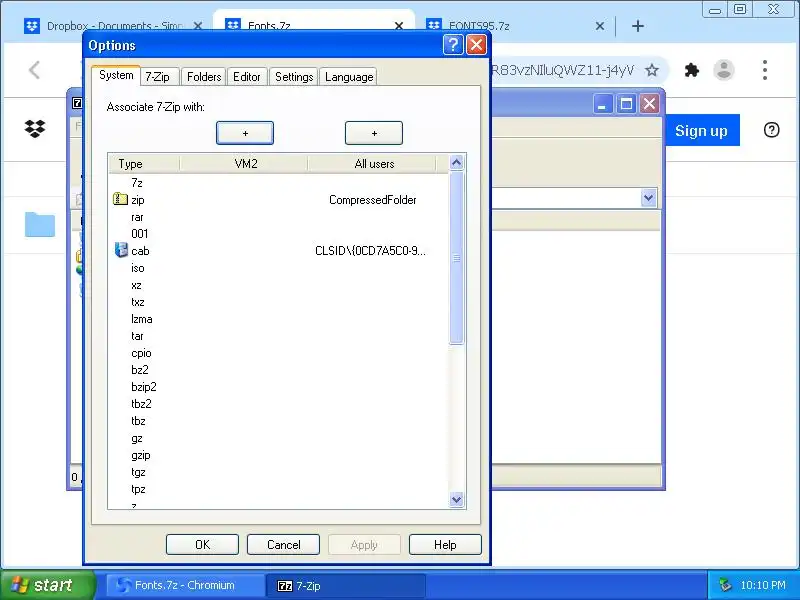Viewport: 800px width, 600px height.
Task: Select the iso file type row
Action: click(279, 268)
